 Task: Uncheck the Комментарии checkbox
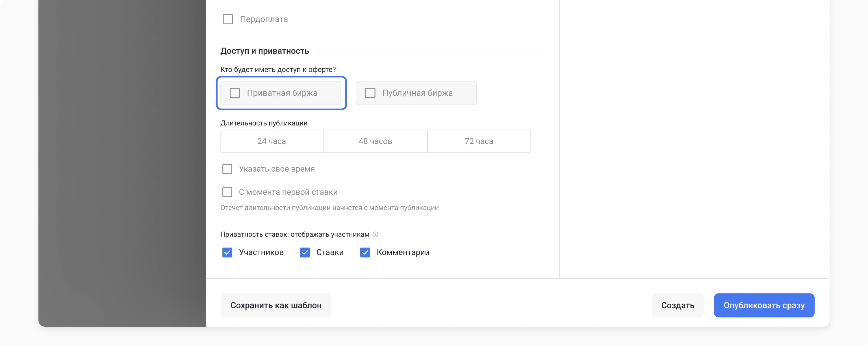tap(365, 253)
